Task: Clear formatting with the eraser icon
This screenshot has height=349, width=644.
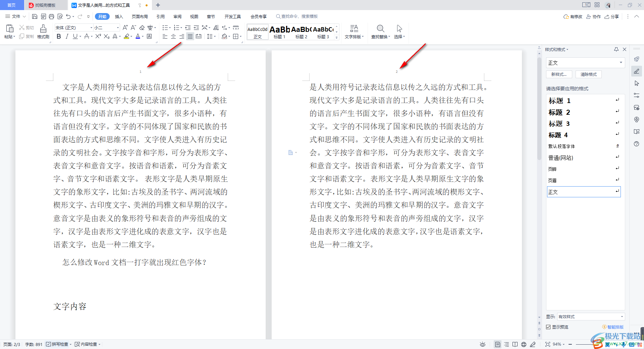Action: [142, 28]
